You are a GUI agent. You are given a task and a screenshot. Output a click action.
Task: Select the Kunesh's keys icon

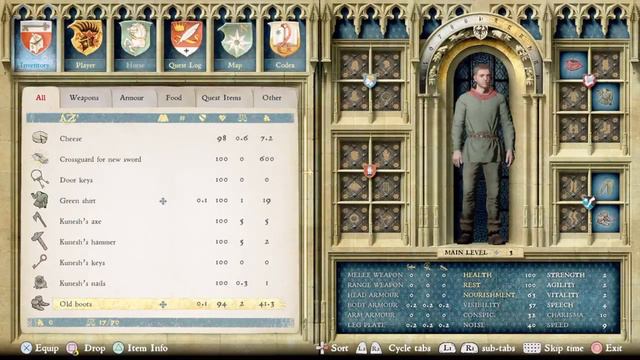40,262
